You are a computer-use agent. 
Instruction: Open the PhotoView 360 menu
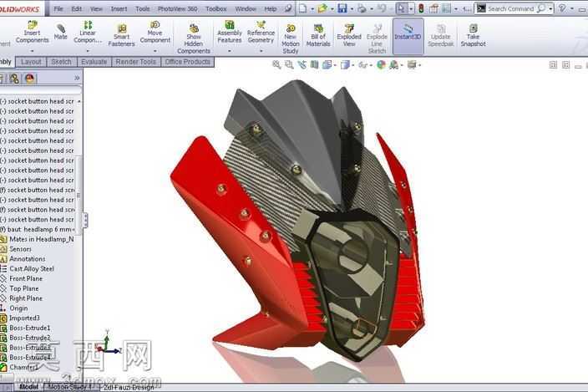(x=177, y=8)
